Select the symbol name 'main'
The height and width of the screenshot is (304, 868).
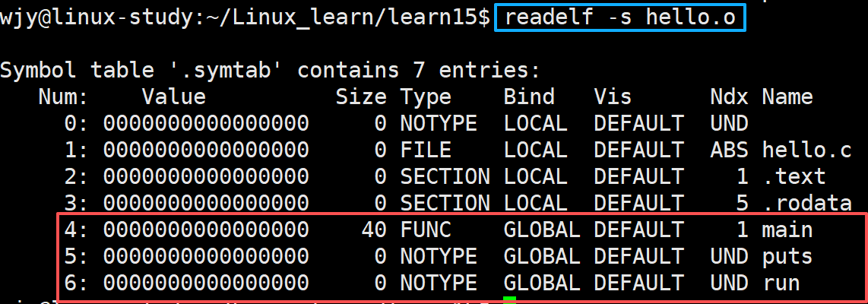pos(787,230)
